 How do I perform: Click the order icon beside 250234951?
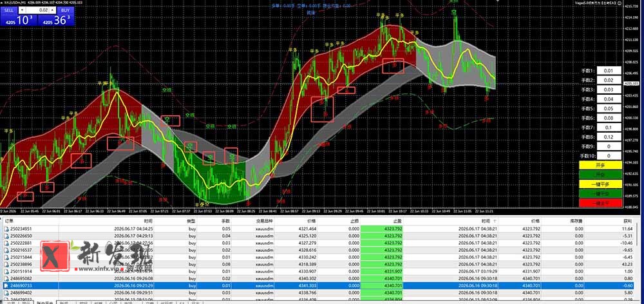pyautogui.click(x=6, y=229)
